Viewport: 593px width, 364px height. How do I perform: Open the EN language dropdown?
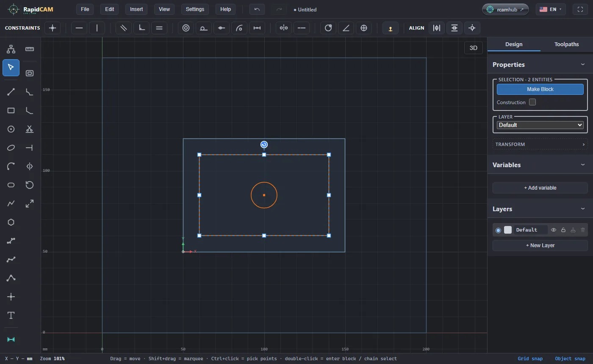pyautogui.click(x=551, y=9)
